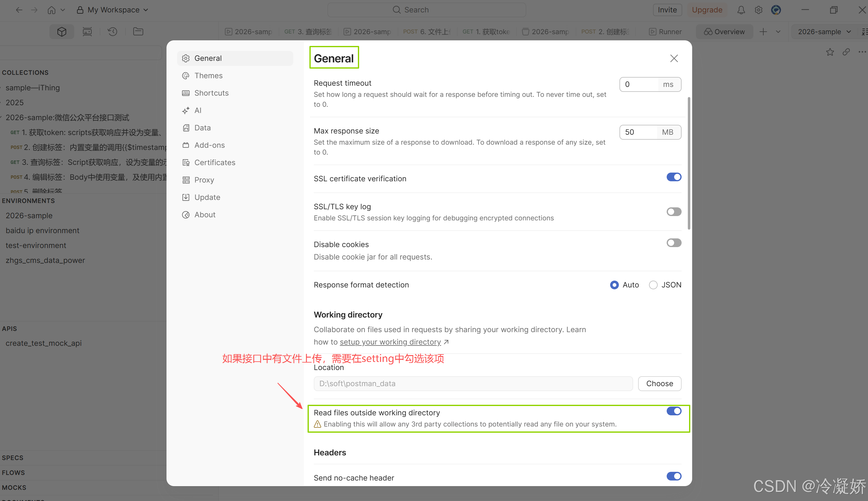Image resolution: width=868 pixels, height=501 pixels.
Task: Add a new tab with the plus icon
Action: pyautogui.click(x=763, y=32)
